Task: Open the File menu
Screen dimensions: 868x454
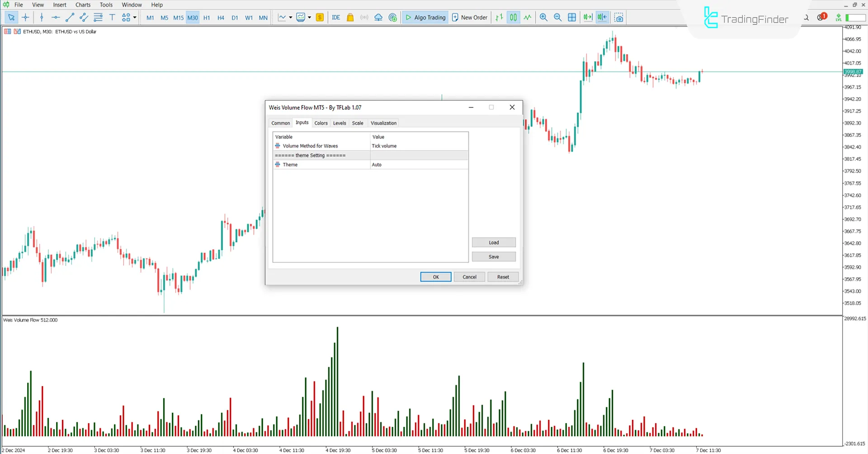Action: (x=19, y=5)
